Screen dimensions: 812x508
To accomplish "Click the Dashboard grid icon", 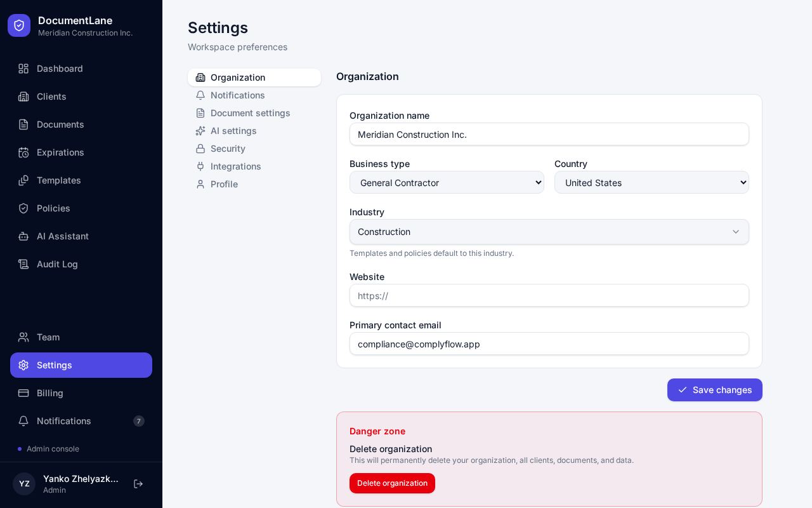I will pyautogui.click(x=23, y=69).
